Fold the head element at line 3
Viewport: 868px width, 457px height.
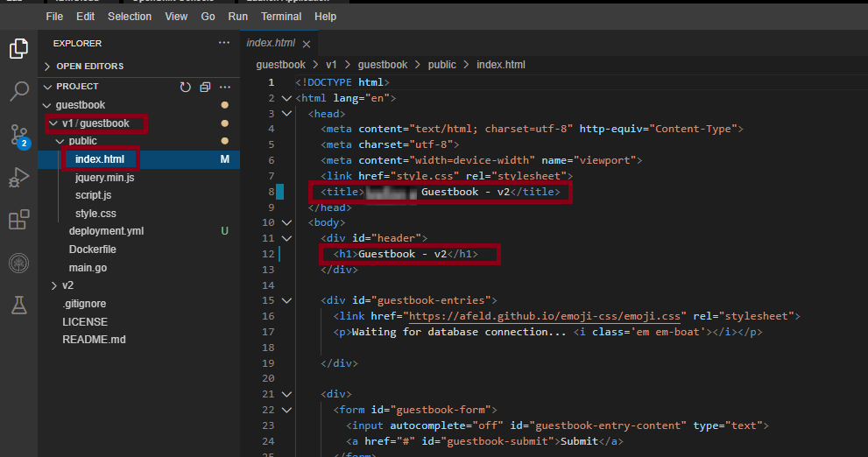(286, 114)
